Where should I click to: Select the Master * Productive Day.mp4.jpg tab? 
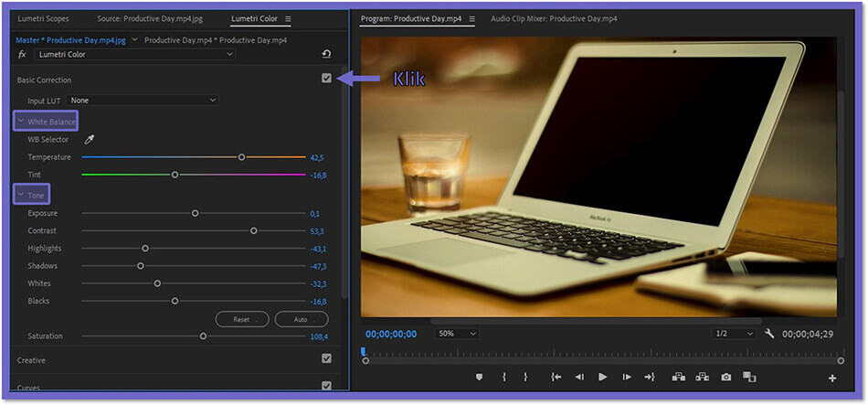coord(71,40)
